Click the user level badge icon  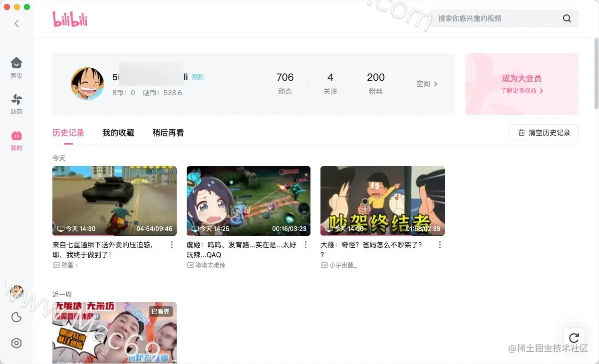[x=198, y=77]
